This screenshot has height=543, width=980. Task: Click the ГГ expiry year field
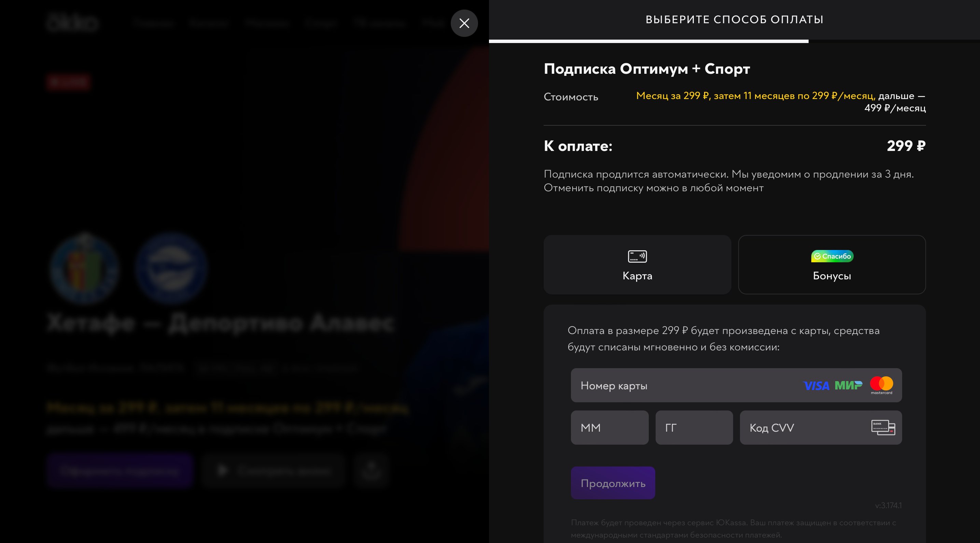pyautogui.click(x=694, y=427)
